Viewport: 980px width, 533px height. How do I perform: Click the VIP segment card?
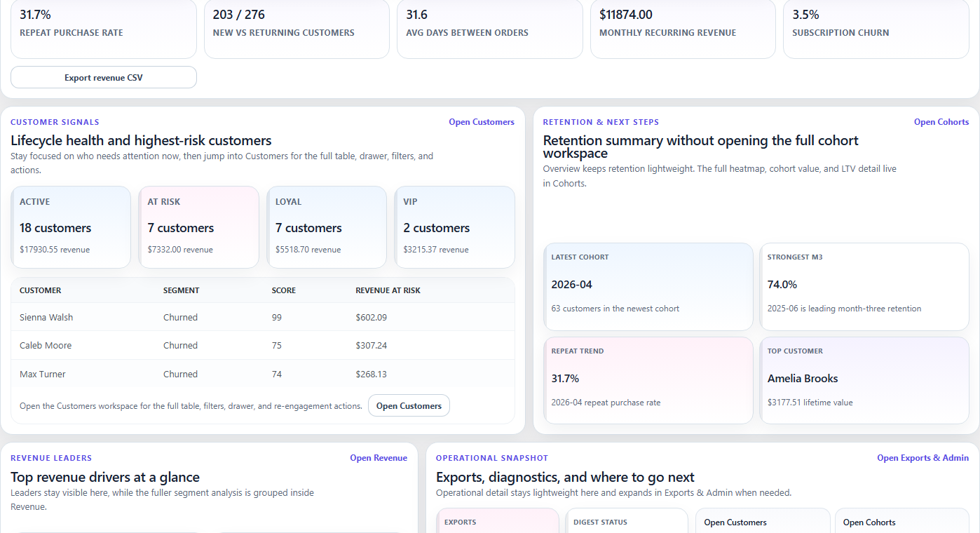coord(455,227)
